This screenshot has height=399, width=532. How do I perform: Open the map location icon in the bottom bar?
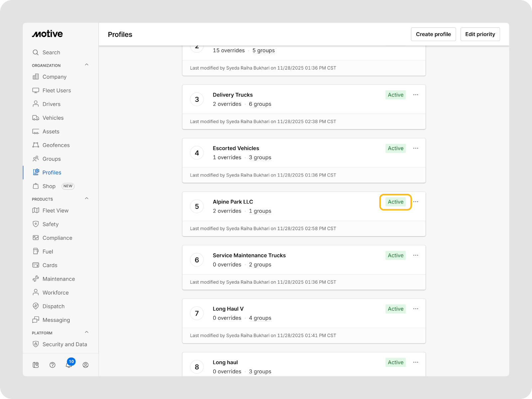pyautogui.click(x=36, y=365)
